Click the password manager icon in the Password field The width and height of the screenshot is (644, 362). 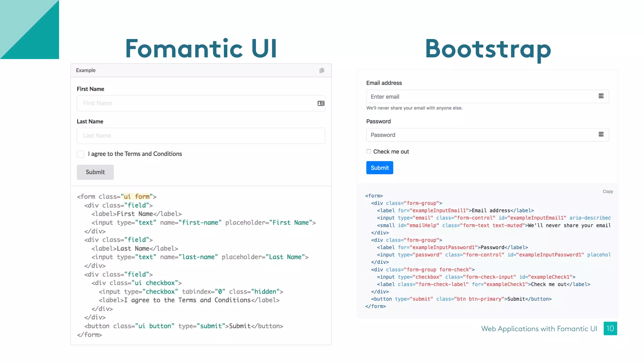(x=601, y=134)
